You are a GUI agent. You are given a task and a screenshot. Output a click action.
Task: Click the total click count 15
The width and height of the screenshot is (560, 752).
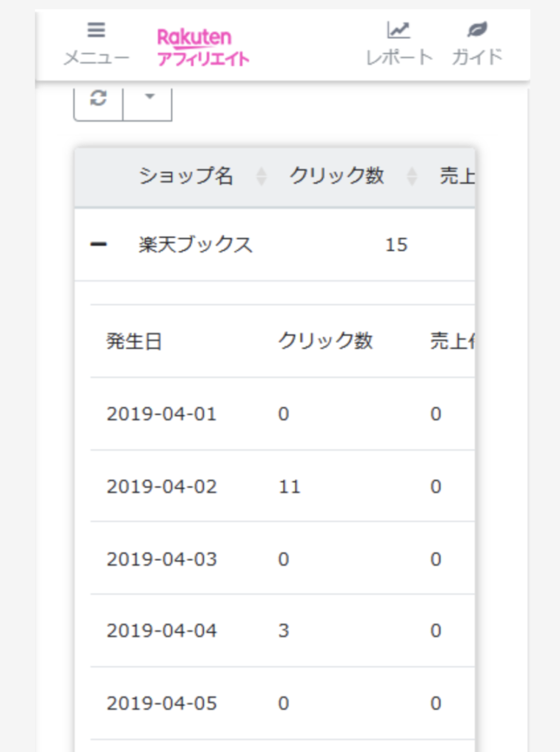pyautogui.click(x=396, y=245)
